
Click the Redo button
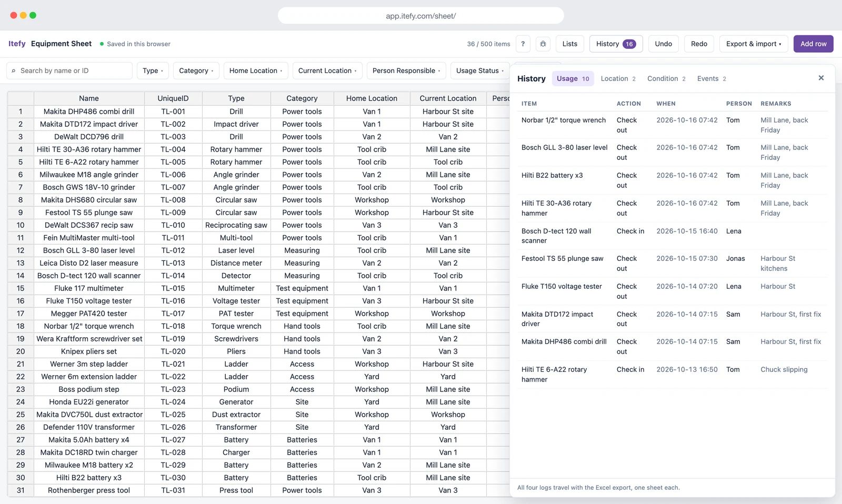(x=699, y=44)
